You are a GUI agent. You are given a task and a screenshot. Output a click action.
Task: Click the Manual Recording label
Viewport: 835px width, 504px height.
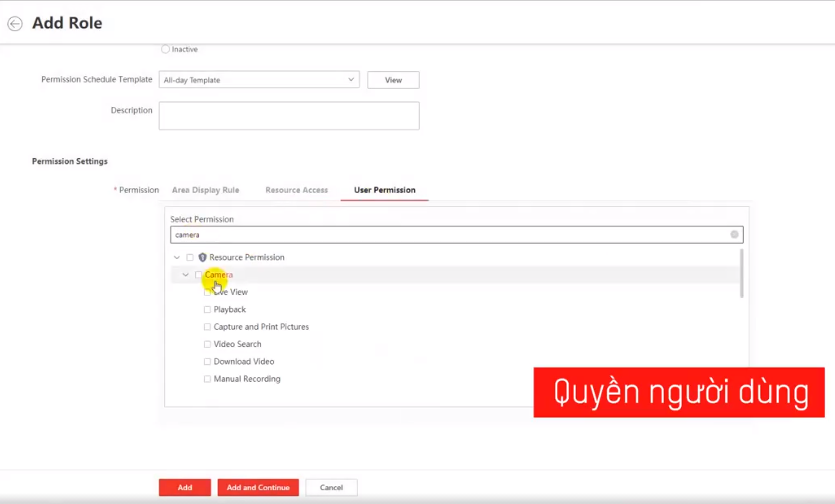(247, 379)
